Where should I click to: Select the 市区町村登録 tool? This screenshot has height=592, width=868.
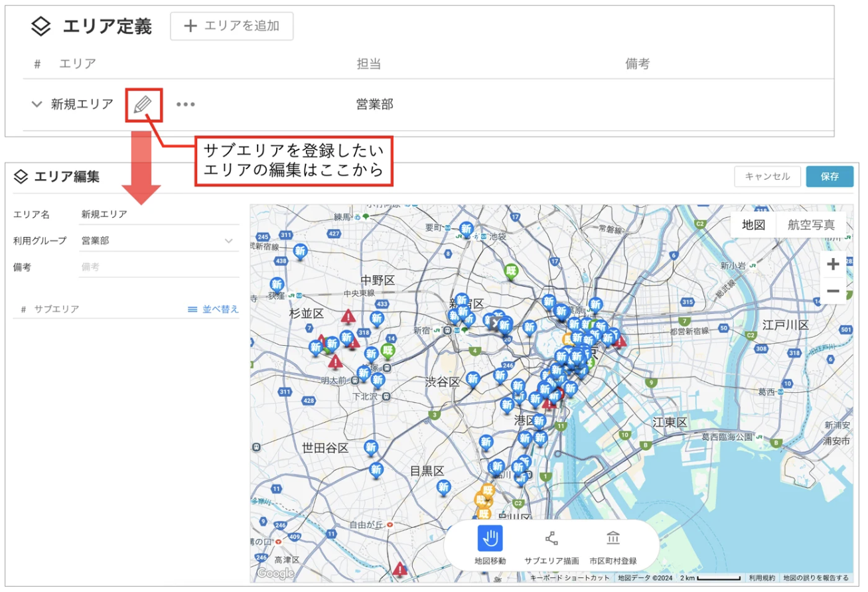coord(613,546)
